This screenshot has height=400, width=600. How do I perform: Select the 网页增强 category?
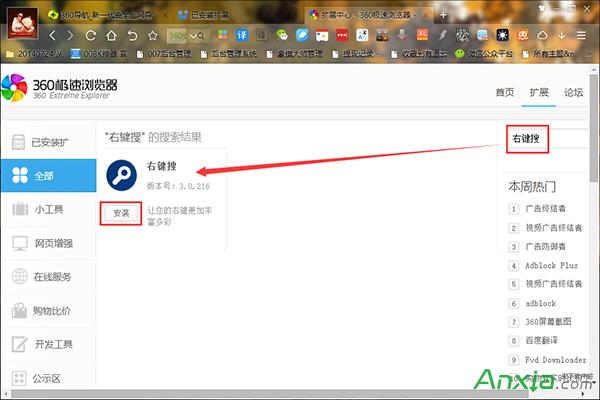(49, 243)
